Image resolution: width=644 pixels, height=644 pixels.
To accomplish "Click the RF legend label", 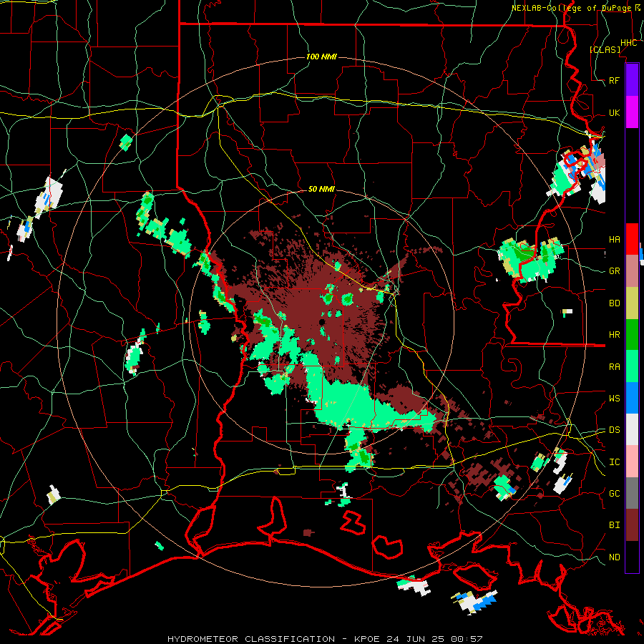I will [614, 80].
